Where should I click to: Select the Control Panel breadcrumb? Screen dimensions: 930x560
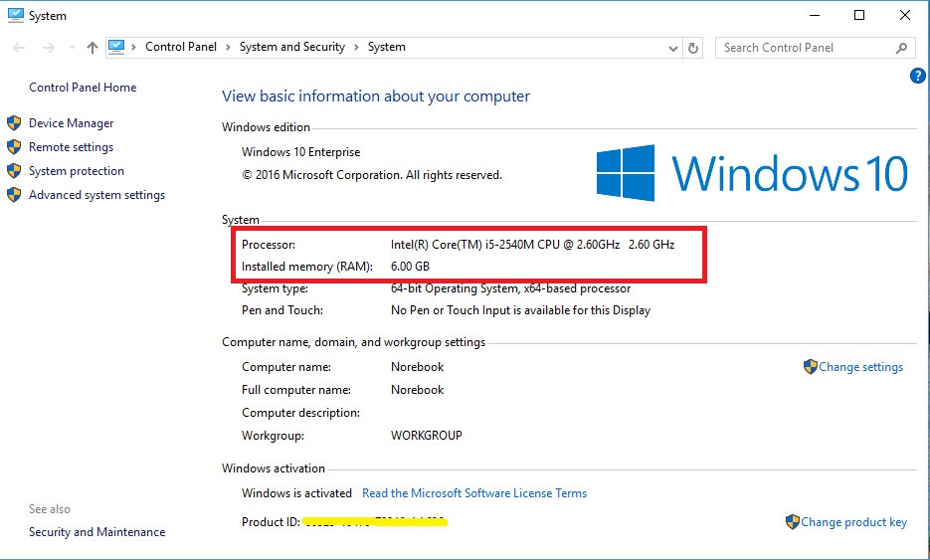181,47
